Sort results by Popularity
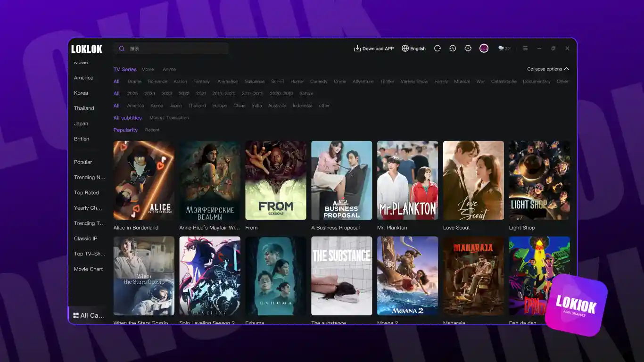The height and width of the screenshot is (362, 644). pos(125,130)
